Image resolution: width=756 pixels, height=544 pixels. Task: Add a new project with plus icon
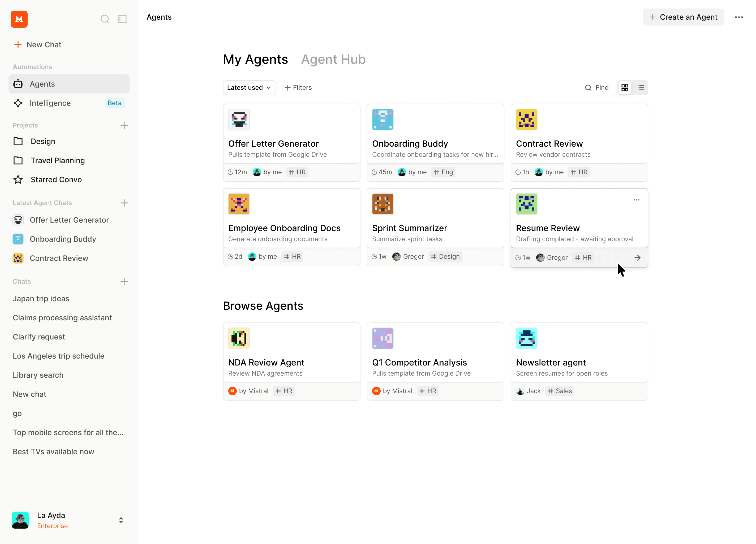[x=124, y=125]
